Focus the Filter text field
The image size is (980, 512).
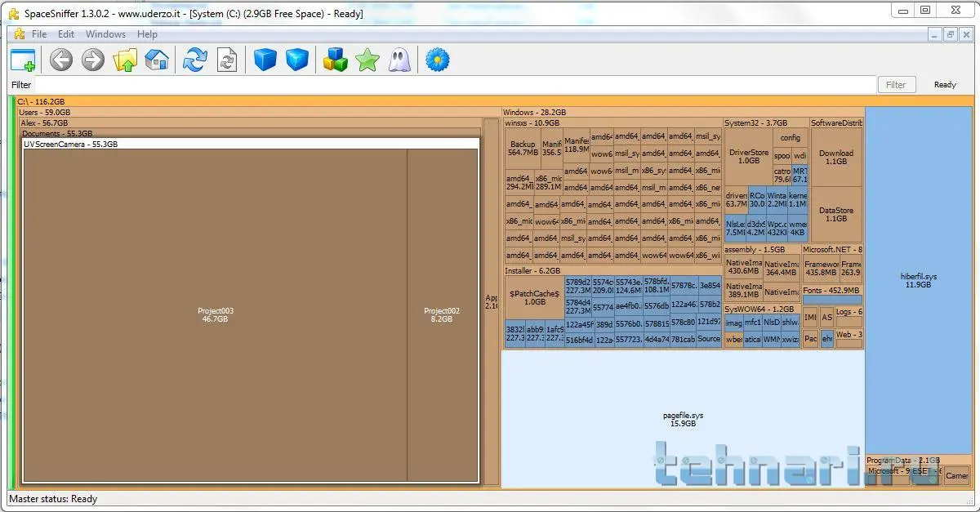click(x=455, y=85)
